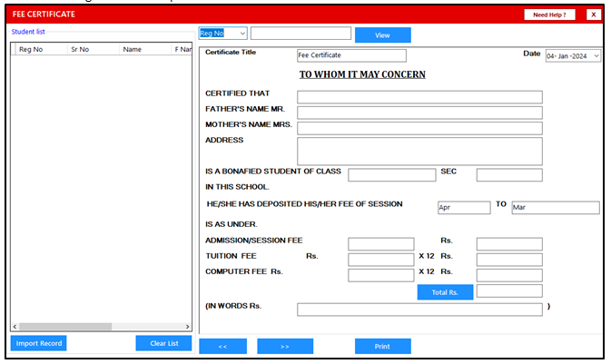Click the Address text area

tap(419, 152)
